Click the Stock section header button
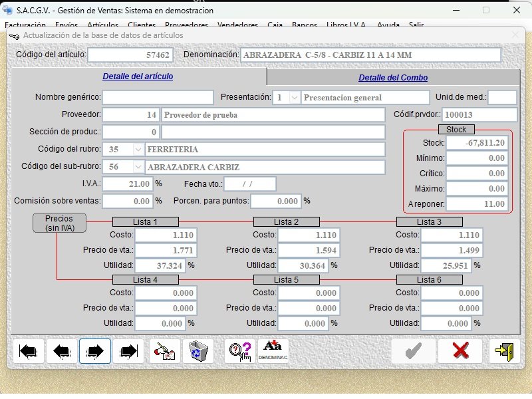Image resolution: width=532 pixels, height=399 pixels. point(456,130)
